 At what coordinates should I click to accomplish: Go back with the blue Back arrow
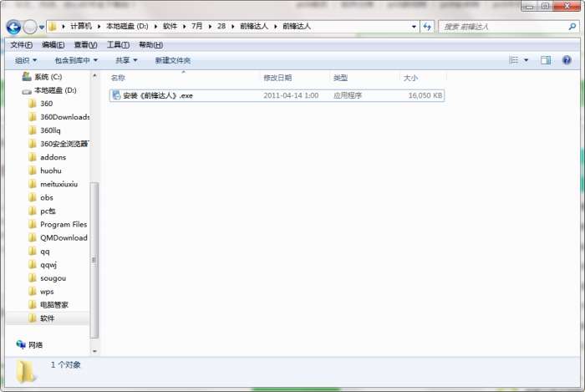[x=13, y=27]
